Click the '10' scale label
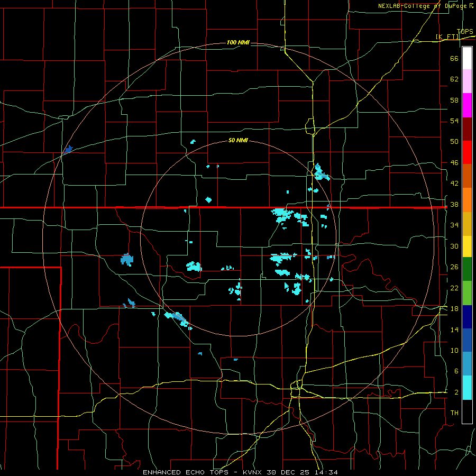476x476 pixels. tap(454, 351)
